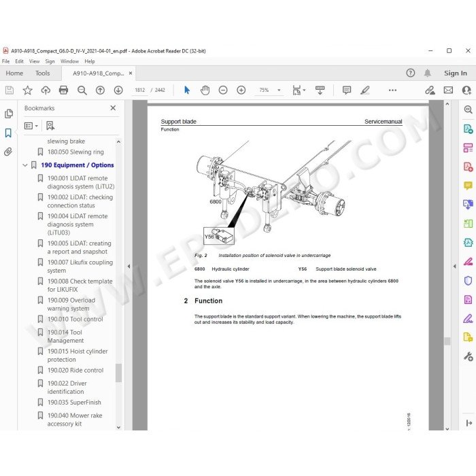
Task: Open 180.050 Slewing ring bookmark
Action: click(75, 152)
